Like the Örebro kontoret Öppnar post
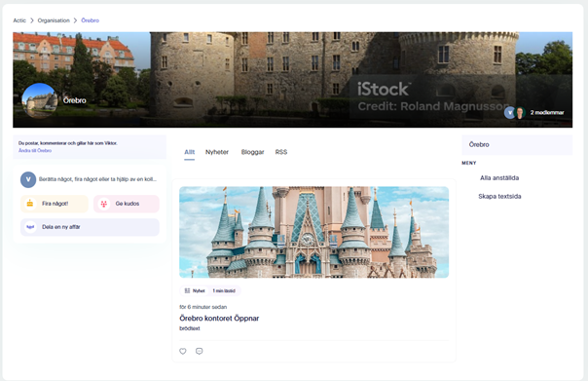Viewport: 588px width, 381px height. click(183, 352)
